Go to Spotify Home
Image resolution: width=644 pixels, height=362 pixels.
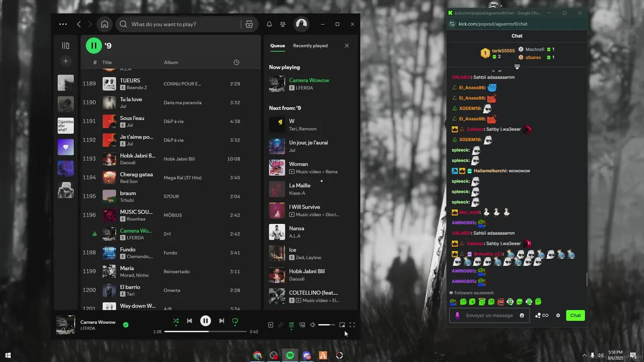[105, 24]
